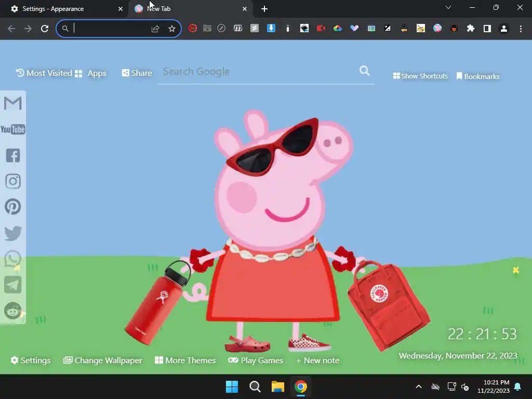Screen dimensions: 532x399
Task: Open YouTube shortcut in the sidebar
Action: click(x=13, y=129)
